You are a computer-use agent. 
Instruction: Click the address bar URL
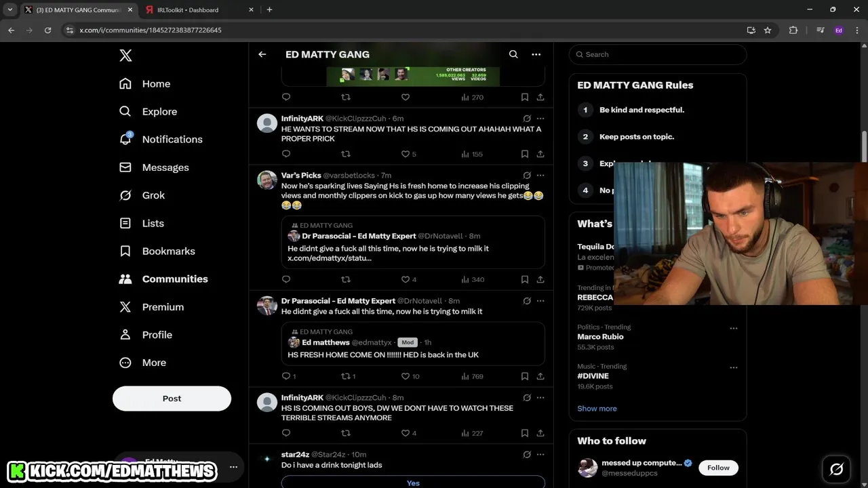[x=151, y=30]
